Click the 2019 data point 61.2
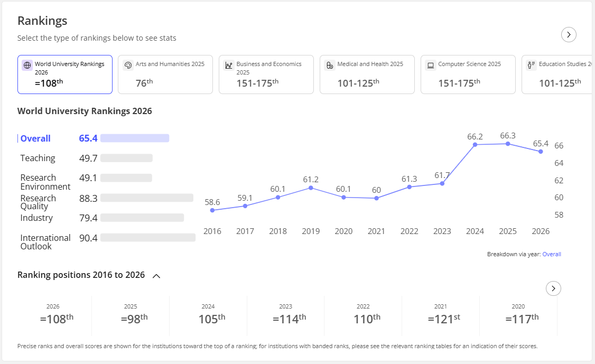This screenshot has height=364, width=595. point(311,188)
